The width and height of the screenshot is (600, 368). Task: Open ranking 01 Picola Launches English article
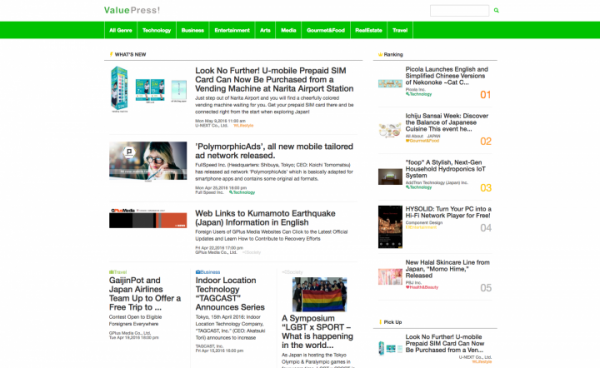click(447, 76)
